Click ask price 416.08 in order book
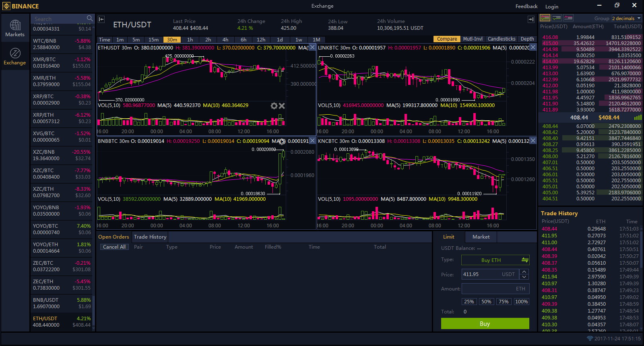Image resolution: width=644 pixels, height=346 pixels. tap(550, 37)
